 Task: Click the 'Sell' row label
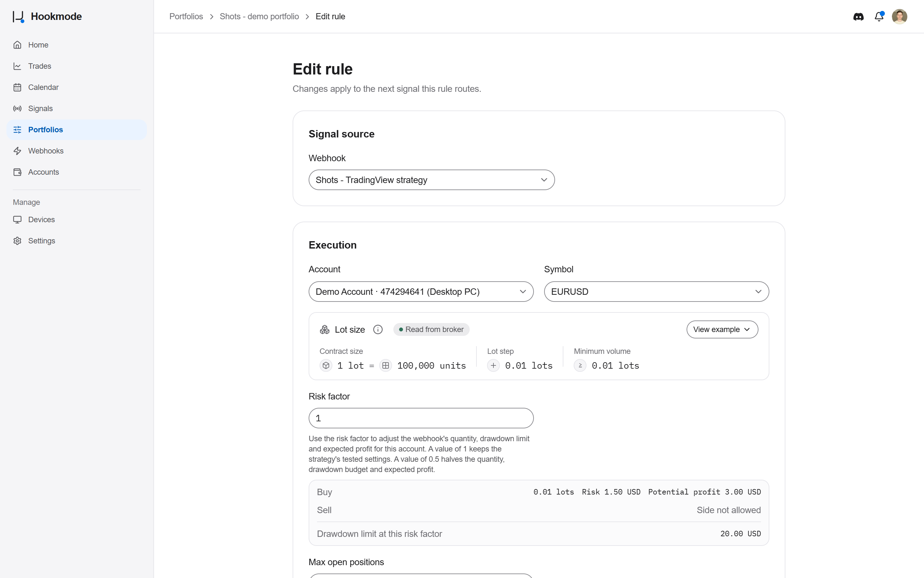(x=324, y=510)
